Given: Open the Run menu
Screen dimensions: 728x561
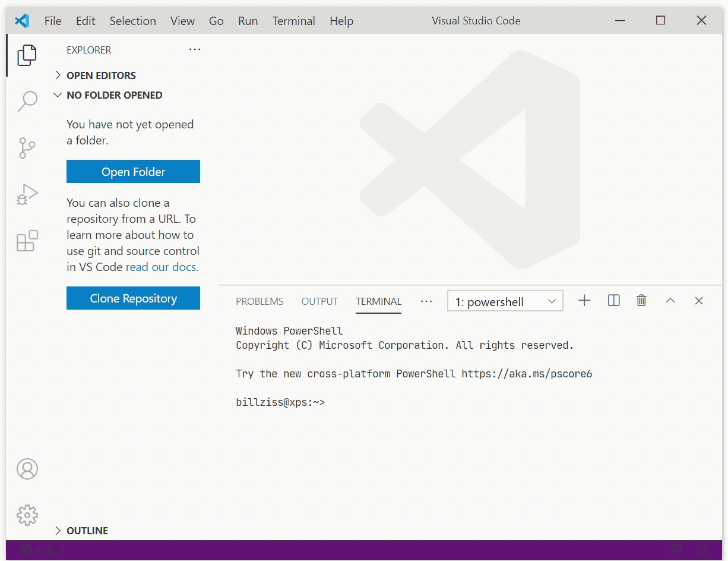Looking at the screenshot, I should (x=248, y=21).
